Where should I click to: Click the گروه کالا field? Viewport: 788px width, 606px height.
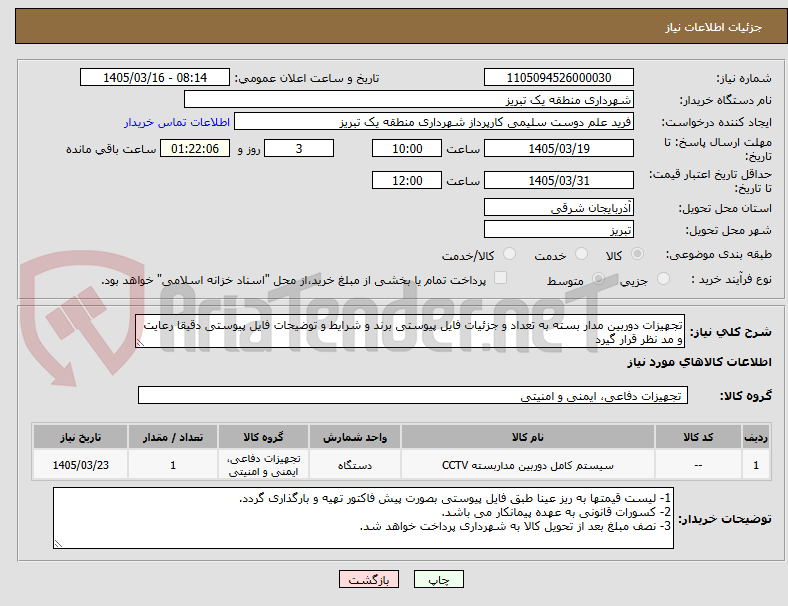click(413, 395)
